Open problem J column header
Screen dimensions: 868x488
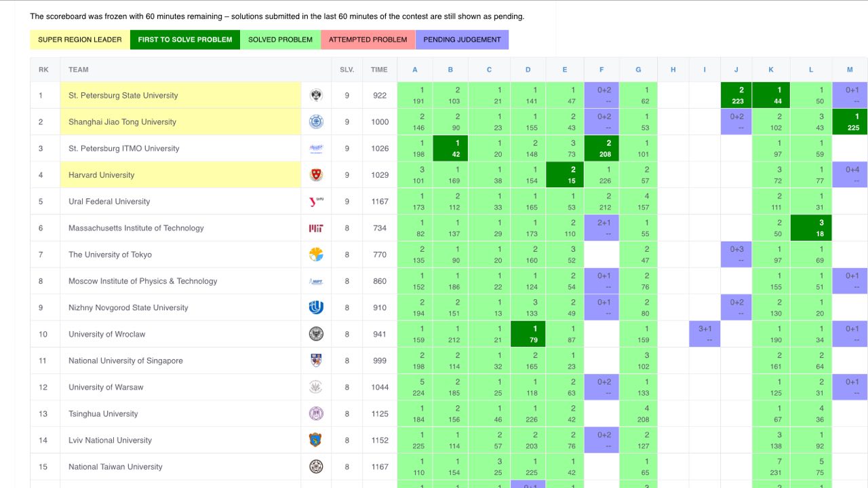click(736, 69)
